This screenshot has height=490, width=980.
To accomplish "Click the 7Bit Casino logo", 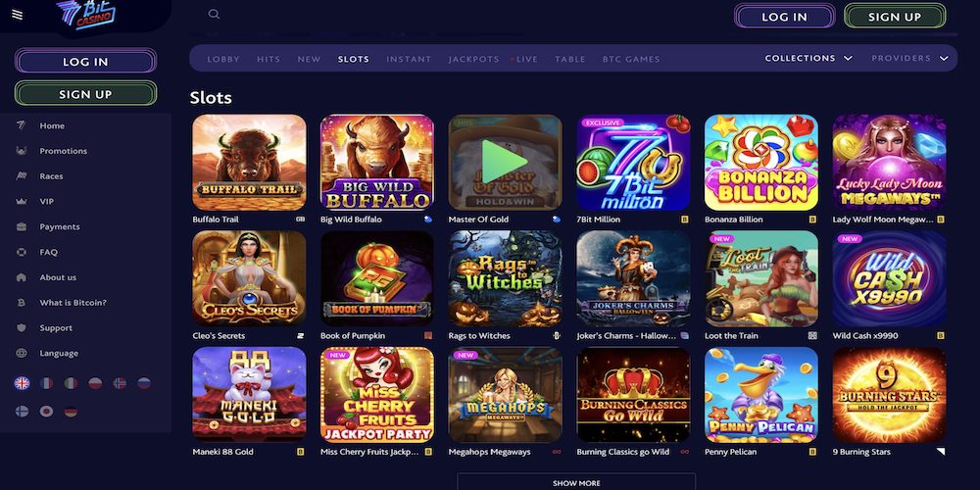I will pyautogui.click(x=85, y=15).
